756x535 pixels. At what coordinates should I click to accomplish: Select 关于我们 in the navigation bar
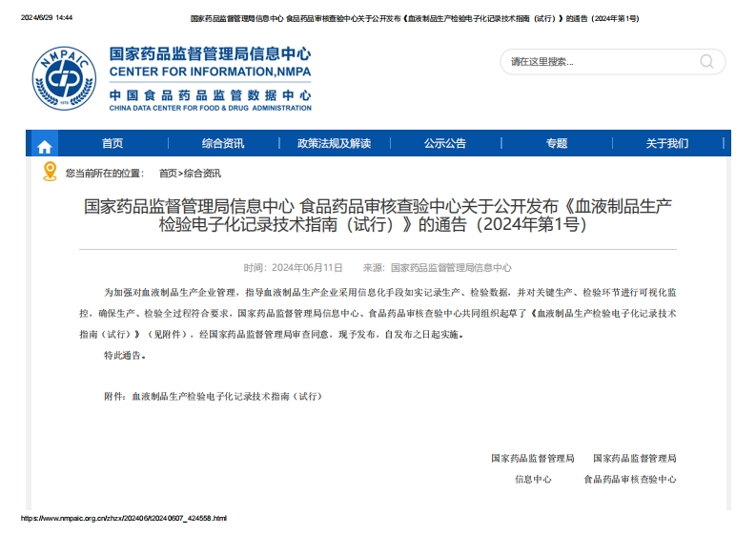pos(666,144)
